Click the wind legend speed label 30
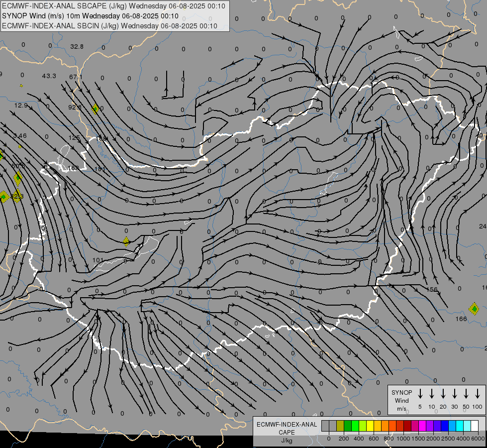This screenshot has width=487, height=448. (x=454, y=407)
